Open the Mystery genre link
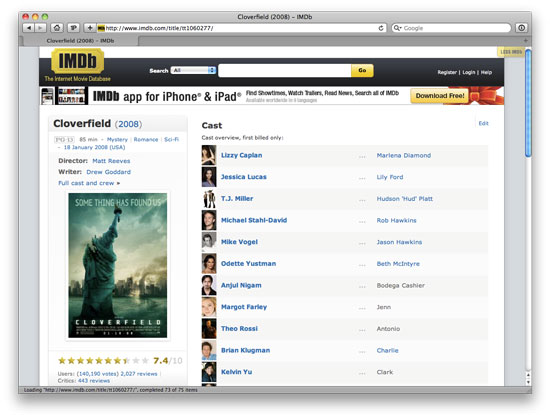Screen dimensions: 550x415 [x=117, y=139]
